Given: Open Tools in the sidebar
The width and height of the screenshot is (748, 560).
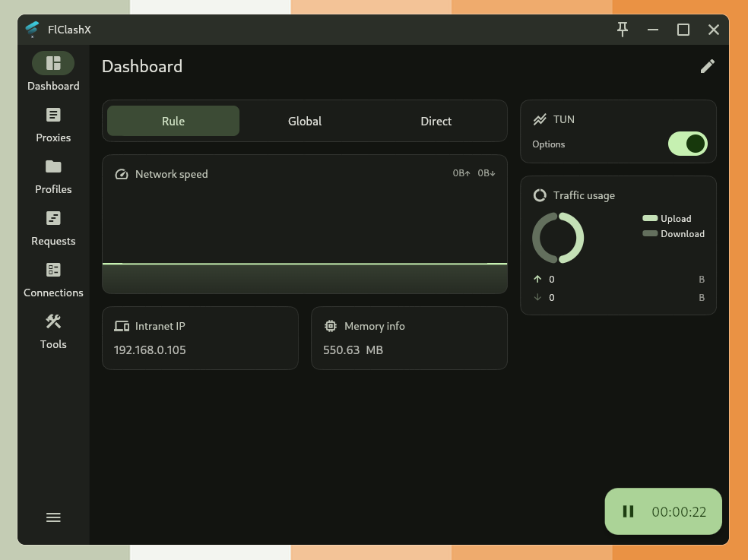Looking at the screenshot, I should tap(53, 322).
